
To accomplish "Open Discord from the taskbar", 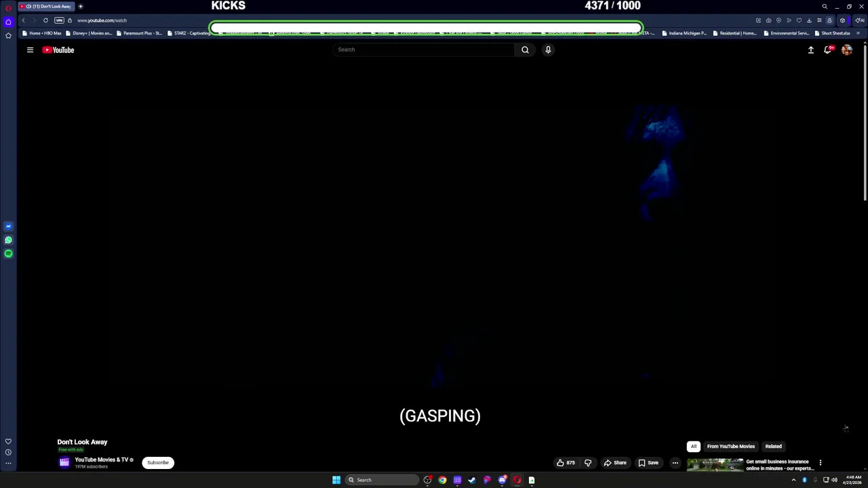I will [x=502, y=480].
